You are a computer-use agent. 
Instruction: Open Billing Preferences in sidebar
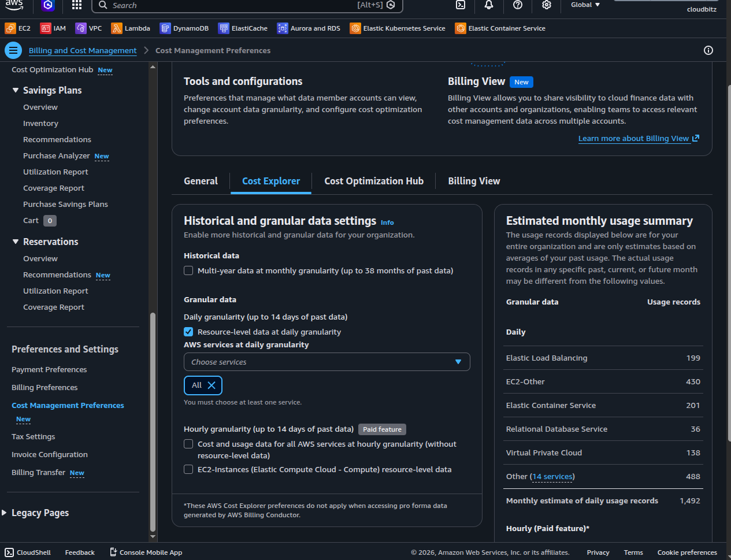(x=44, y=387)
